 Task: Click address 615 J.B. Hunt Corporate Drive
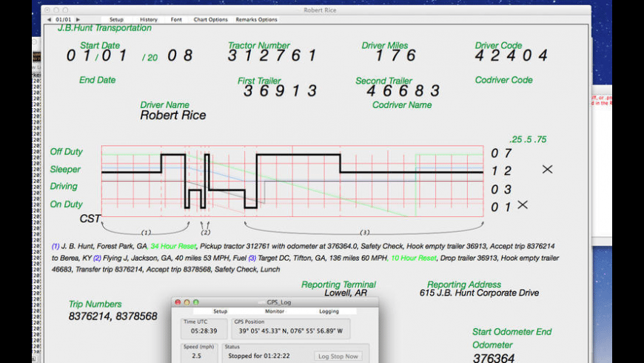[x=479, y=293]
